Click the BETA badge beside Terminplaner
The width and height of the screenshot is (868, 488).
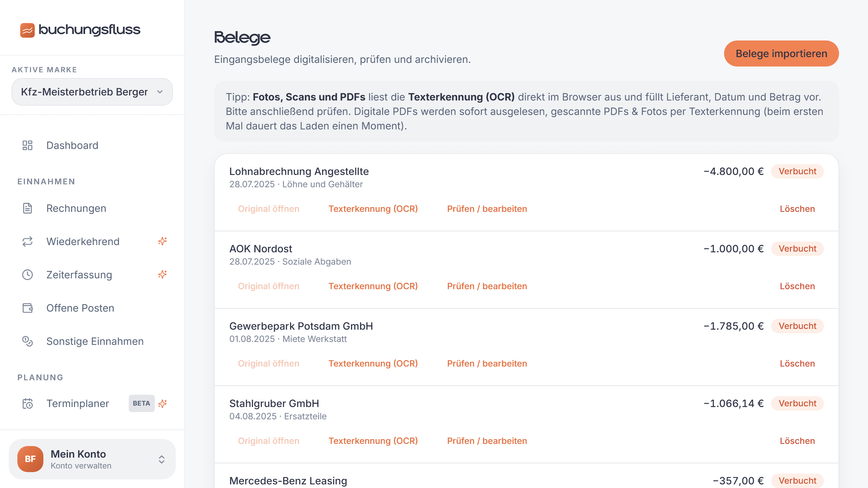[x=141, y=403]
